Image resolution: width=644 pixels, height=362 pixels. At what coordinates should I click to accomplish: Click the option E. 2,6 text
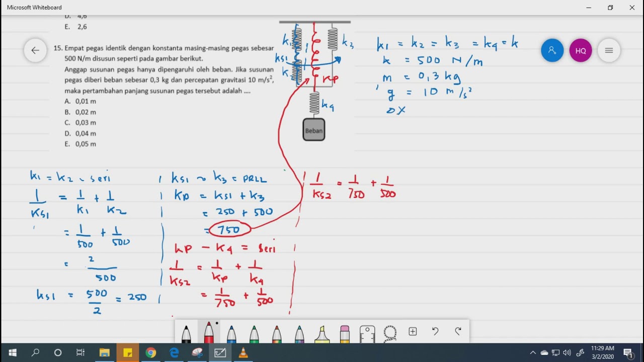tap(76, 27)
